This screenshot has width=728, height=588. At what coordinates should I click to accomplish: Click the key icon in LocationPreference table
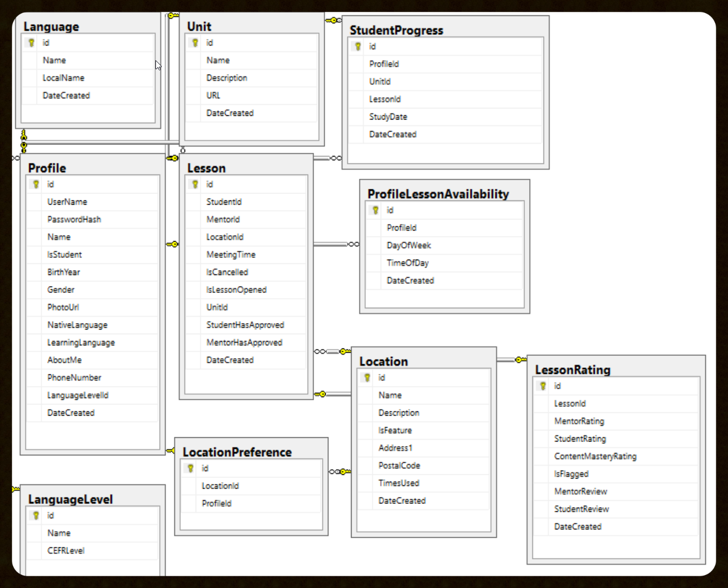[190, 468]
